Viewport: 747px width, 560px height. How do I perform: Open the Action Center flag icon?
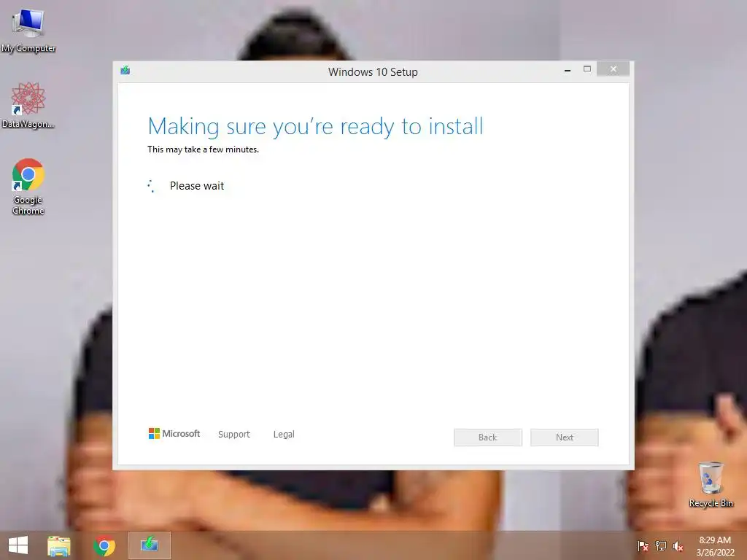pyautogui.click(x=643, y=546)
